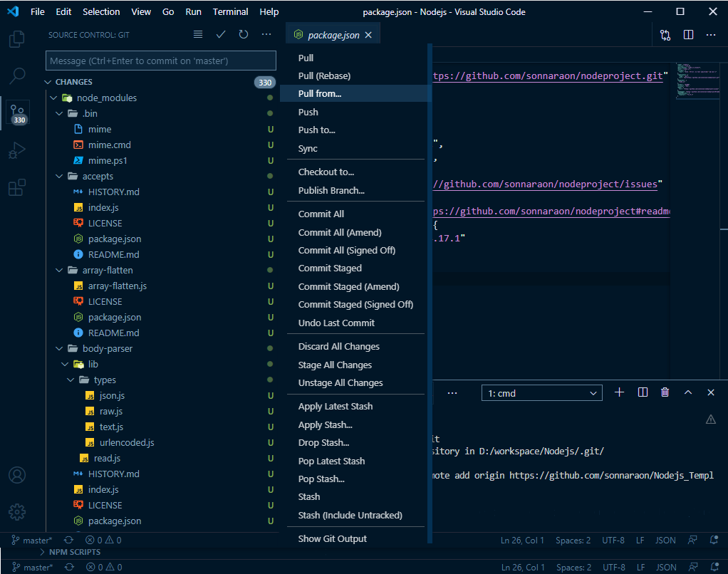Choose 'Pull from...' in git menu
Image resolution: width=728 pixels, height=574 pixels.
pyautogui.click(x=356, y=94)
